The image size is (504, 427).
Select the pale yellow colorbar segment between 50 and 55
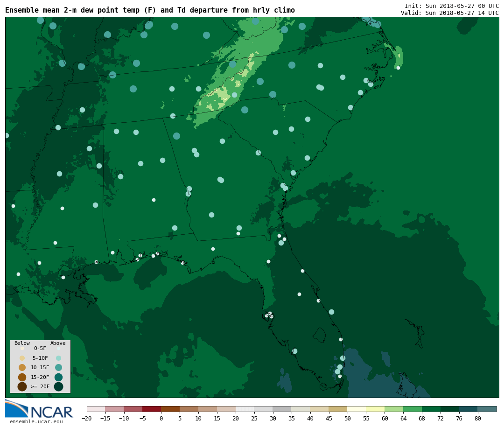[357, 409]
